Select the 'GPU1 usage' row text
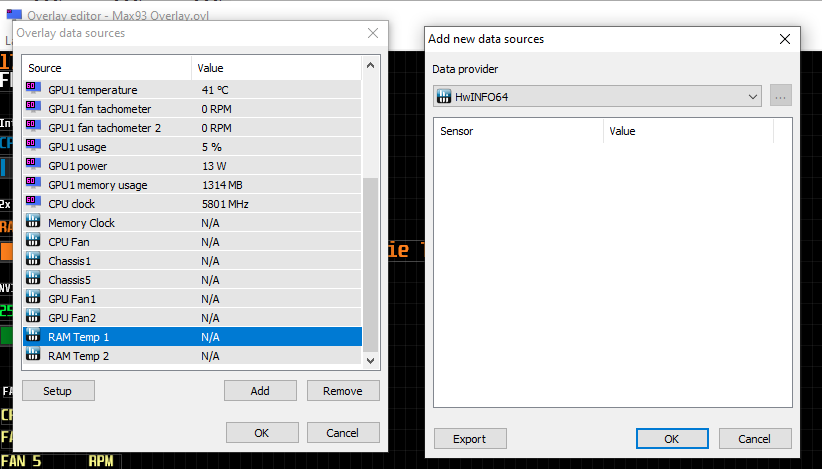 pos(77,147)
